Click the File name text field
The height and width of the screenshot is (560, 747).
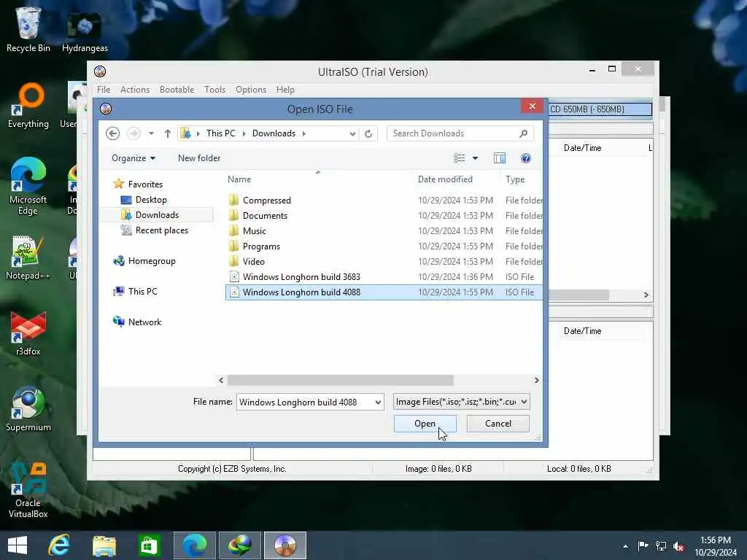[x=305, y=402]
